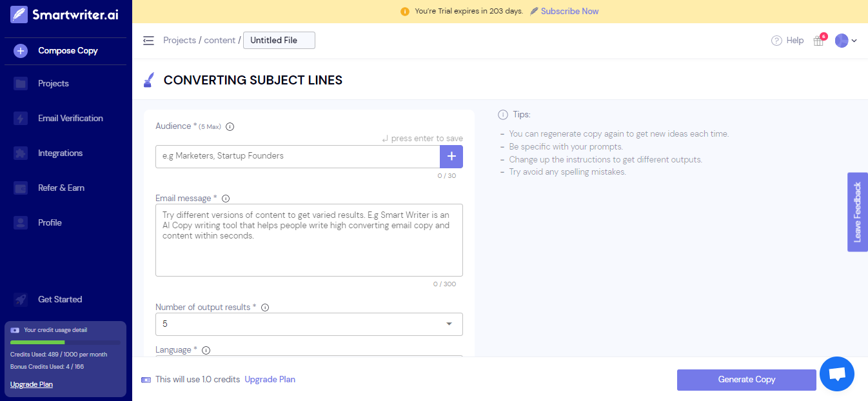The height and width of the screenshot is (401, 868).
Task: Open Integrations from the sidebar
Action: tap(60, 153)
